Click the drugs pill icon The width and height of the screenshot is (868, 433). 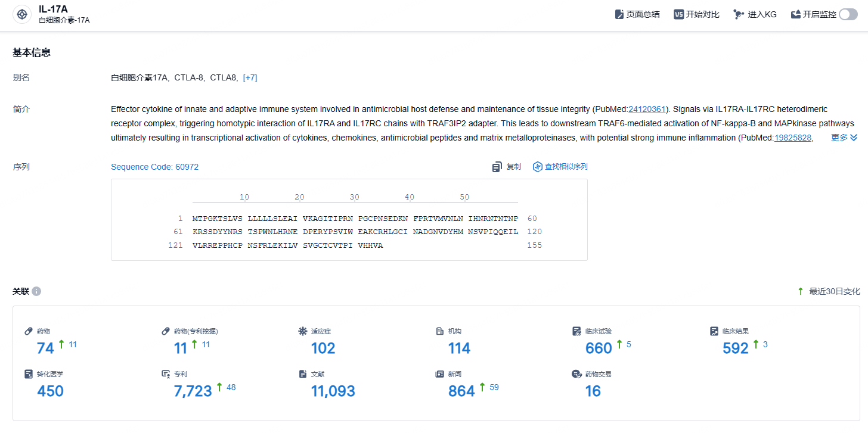(x=28, y=331)
